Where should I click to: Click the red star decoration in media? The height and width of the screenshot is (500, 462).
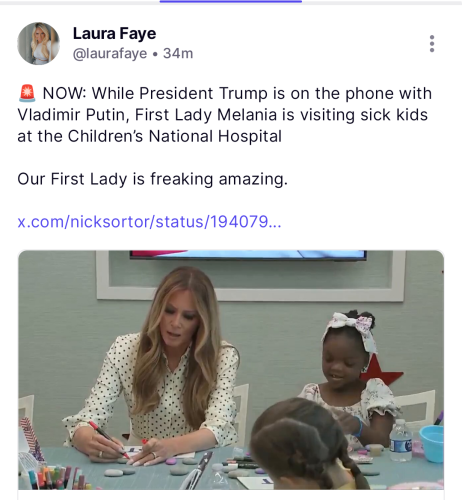click(x=382, y=372)
